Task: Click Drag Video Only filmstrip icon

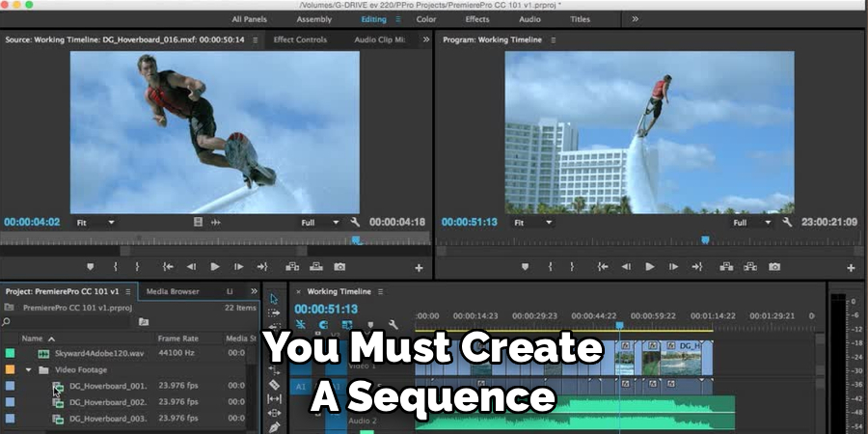Action: click(198, 223)
